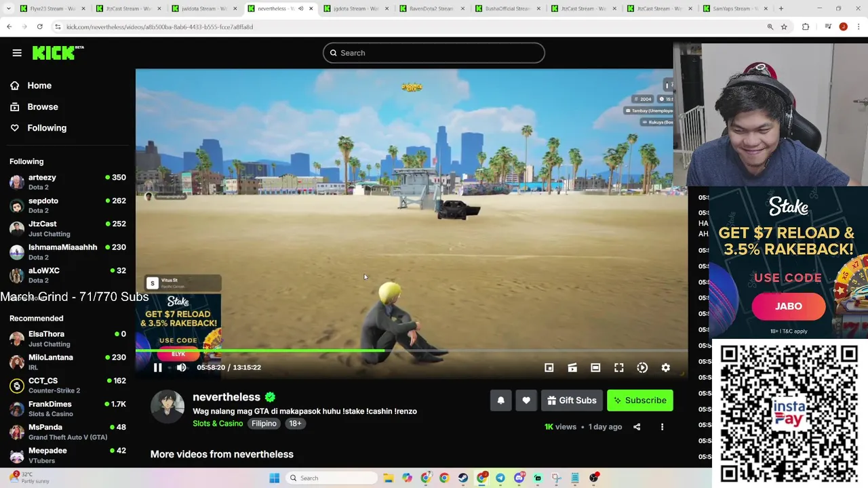
Task: Open video settings gear
Action: click(666, 367)
